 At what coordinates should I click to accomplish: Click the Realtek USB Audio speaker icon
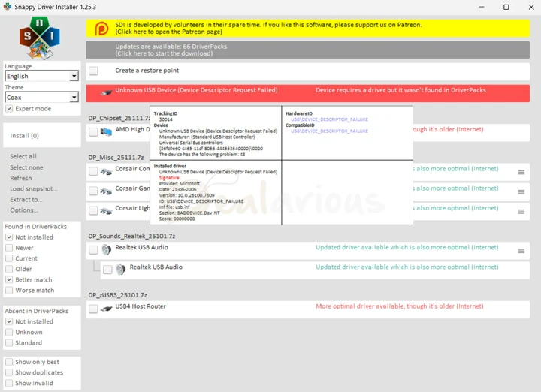pos(106,249)
